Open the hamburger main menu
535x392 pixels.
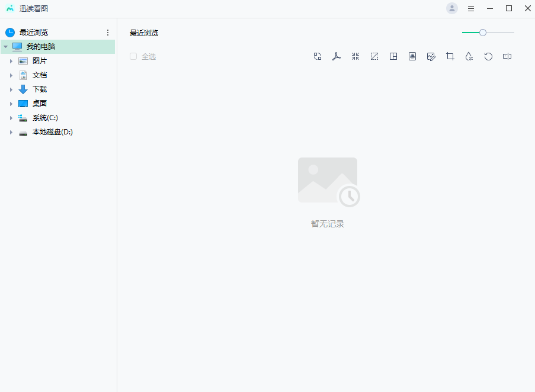click(471, 8)
